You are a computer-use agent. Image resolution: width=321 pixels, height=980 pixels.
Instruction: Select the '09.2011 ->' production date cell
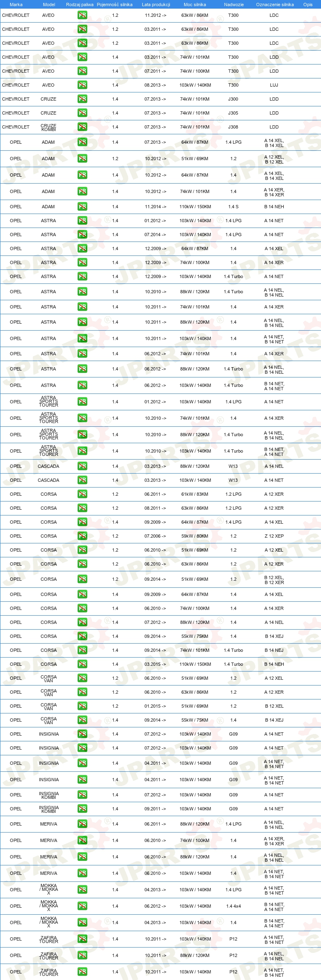click(x=156, y=809)
